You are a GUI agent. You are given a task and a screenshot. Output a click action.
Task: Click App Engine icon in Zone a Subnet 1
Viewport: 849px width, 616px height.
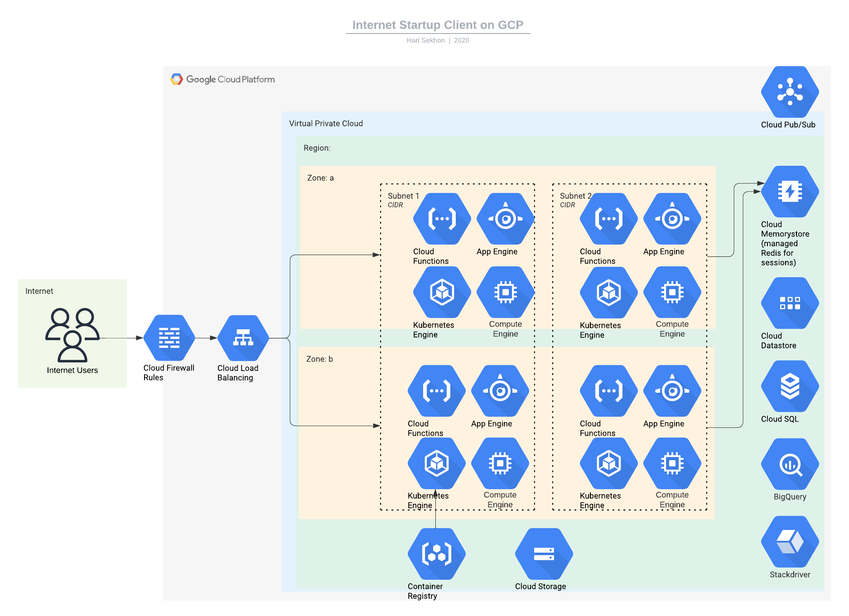pos(506,219)
